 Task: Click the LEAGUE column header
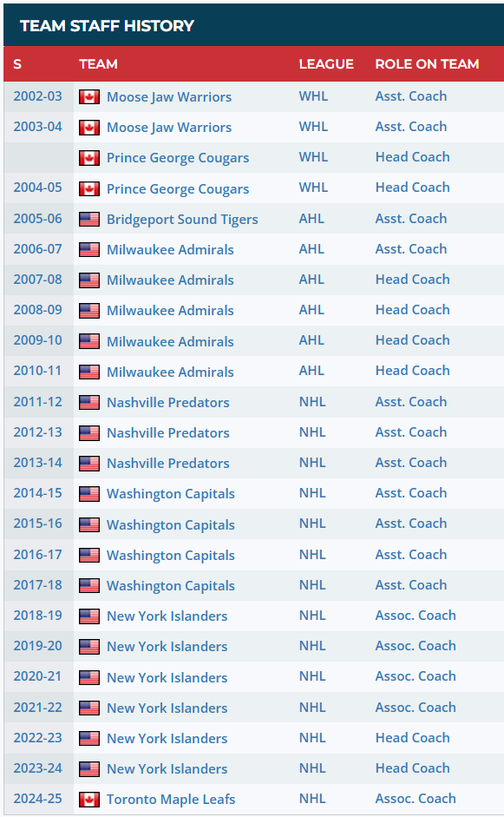[326, 64]
